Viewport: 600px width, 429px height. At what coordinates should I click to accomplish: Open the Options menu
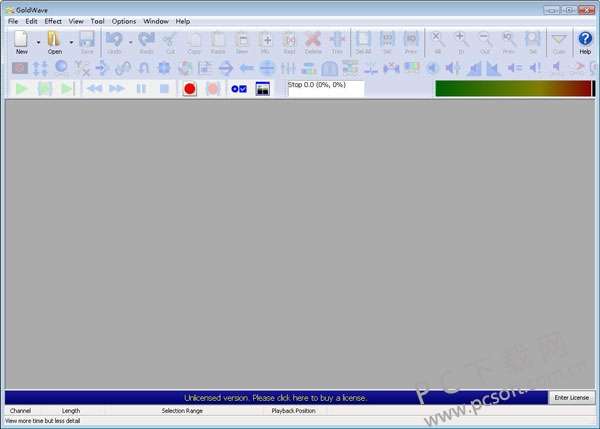pos(124,21)
